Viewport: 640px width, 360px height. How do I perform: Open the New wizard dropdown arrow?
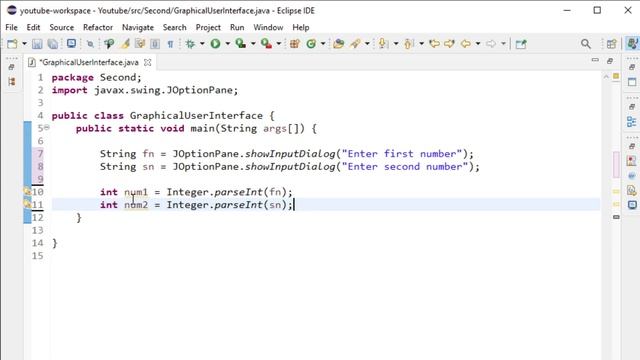[x=24, y=44]
